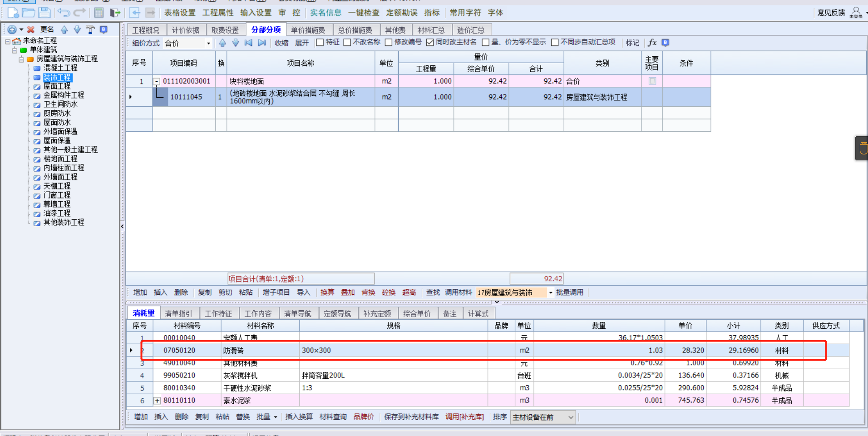Move tree node down with arrow icon
The width and height of the screenshot is (868, 436).
(x=77, y=30)
